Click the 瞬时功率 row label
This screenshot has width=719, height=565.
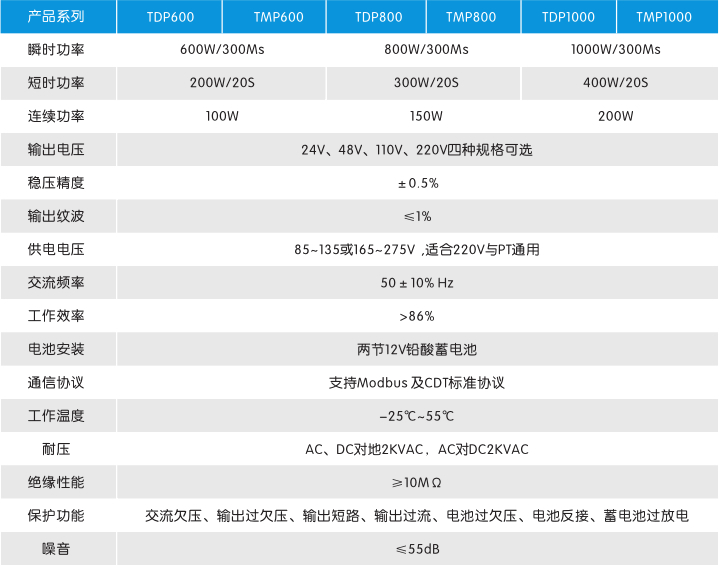point(57,50)
